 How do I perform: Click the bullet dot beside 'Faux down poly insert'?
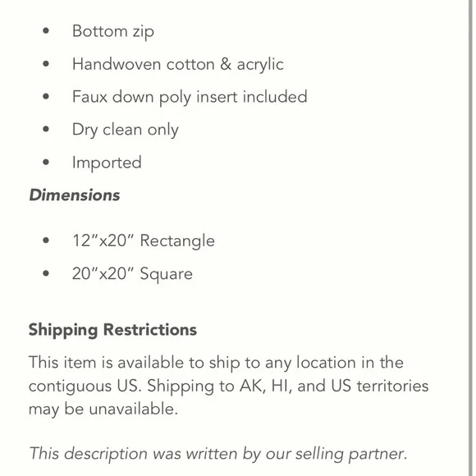click(x=46, y=97)
